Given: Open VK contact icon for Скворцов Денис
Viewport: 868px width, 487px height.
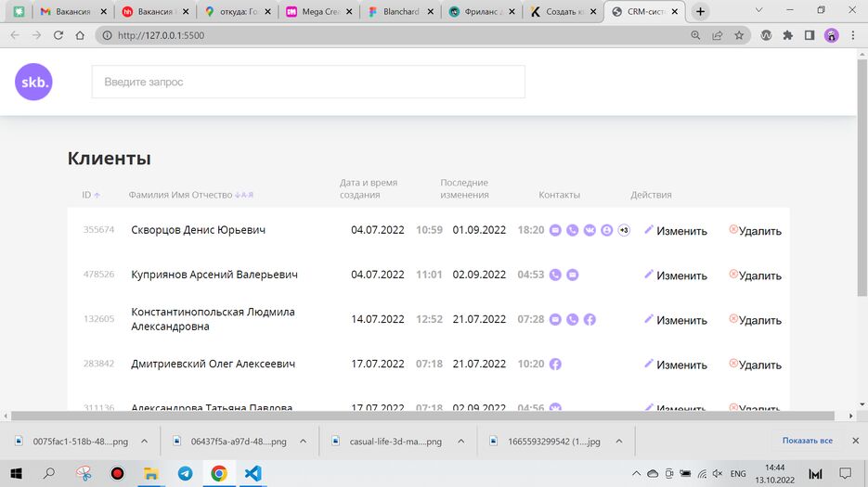Looking at the screenshot, I should [x=589, y=230].
